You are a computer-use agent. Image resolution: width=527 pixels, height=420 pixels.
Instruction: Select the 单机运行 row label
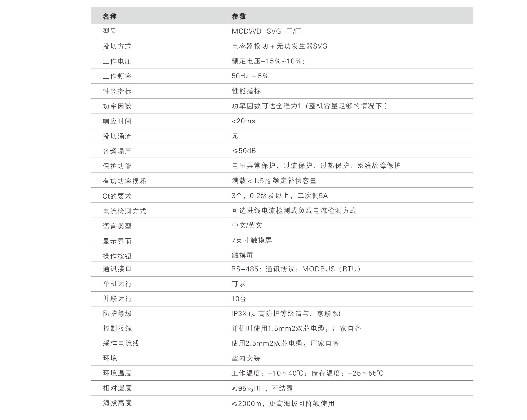pyautogui.click(x=117, y=284)
